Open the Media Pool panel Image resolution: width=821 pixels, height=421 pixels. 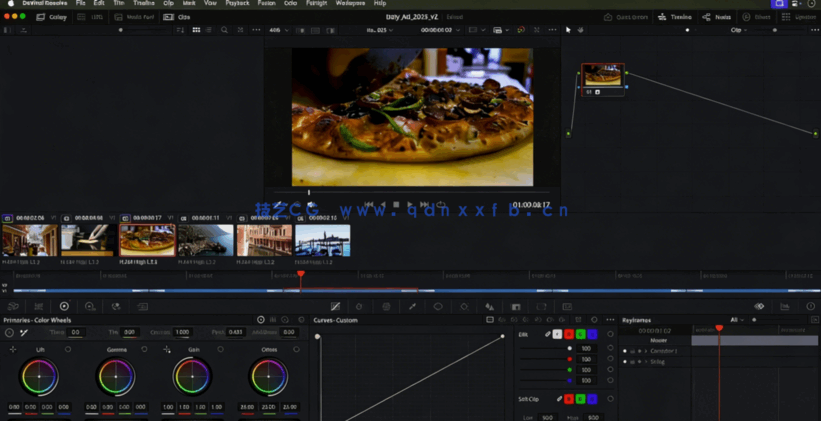point(135,17)
